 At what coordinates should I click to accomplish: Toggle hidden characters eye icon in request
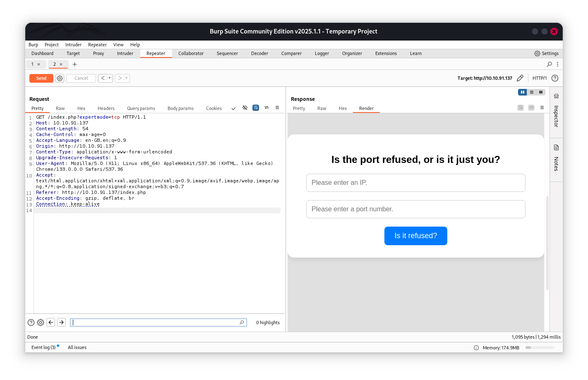tap(245, 108)
